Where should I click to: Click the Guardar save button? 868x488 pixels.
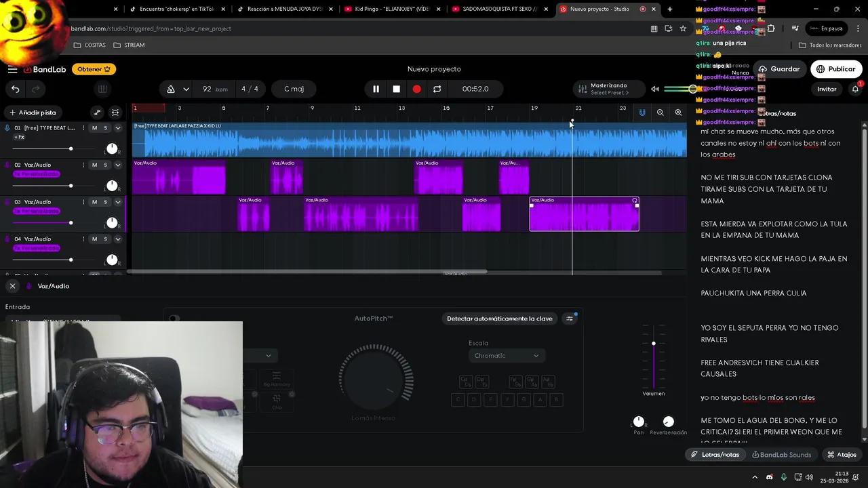click(779, 69)
